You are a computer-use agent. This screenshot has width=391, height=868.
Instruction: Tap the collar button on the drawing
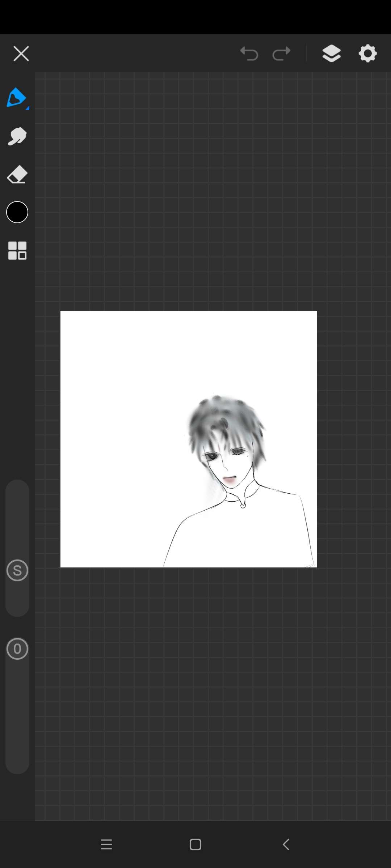click(x=243, y=505)
